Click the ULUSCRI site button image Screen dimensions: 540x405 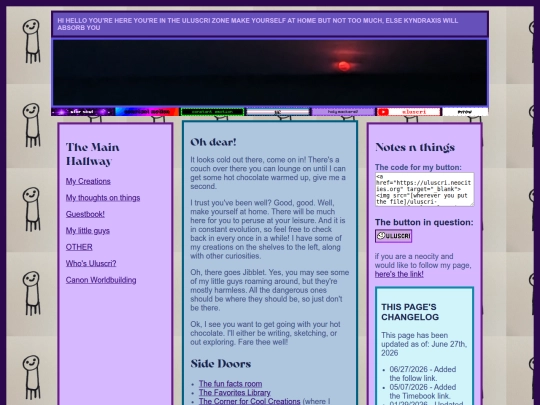point(393,236)
